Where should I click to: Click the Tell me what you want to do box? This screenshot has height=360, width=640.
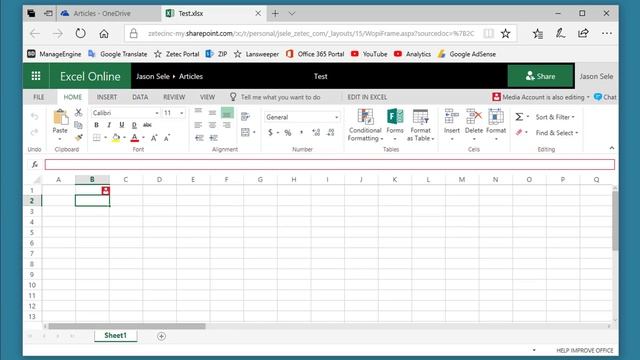[x=281, y=97]
